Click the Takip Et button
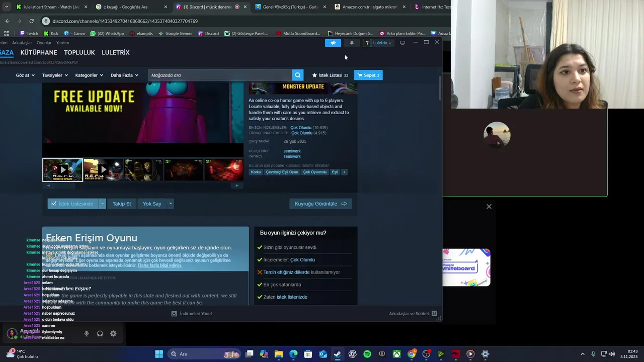Viewport: 644px width, 362px height. coord(122,204)
